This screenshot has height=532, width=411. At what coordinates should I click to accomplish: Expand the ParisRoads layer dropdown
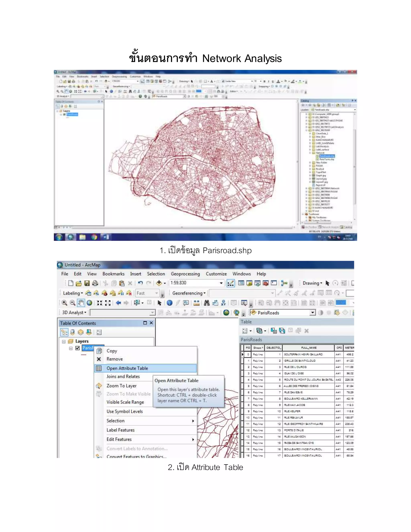click(x=313, y=313)
